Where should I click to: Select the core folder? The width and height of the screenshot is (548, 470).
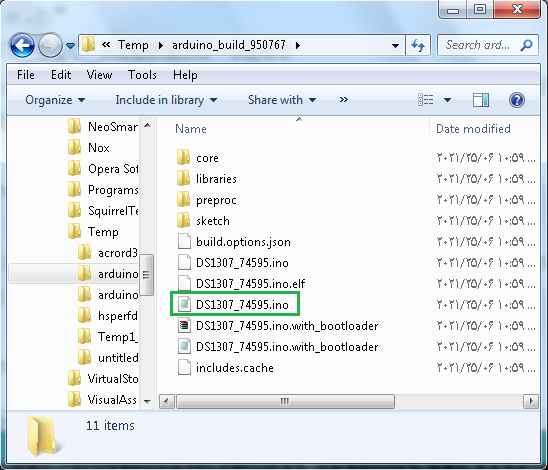198,158
